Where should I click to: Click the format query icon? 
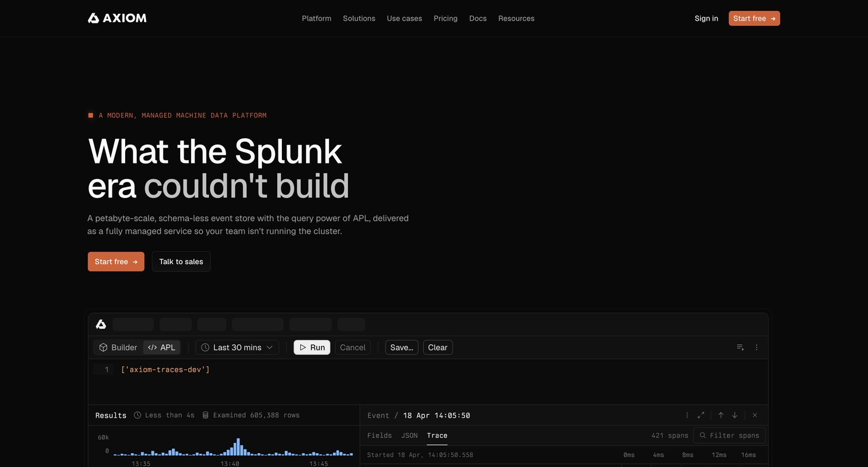(740, 348)
